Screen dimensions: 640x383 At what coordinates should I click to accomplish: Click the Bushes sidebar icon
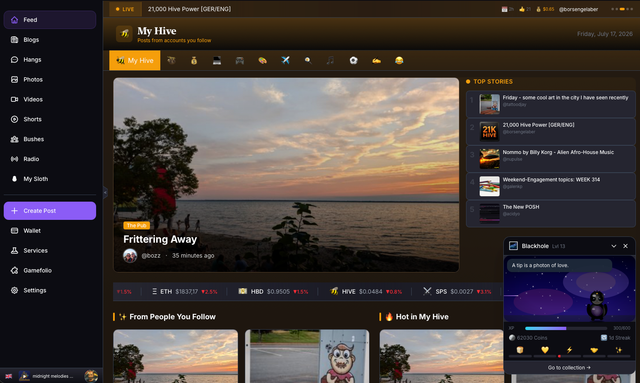14,139
